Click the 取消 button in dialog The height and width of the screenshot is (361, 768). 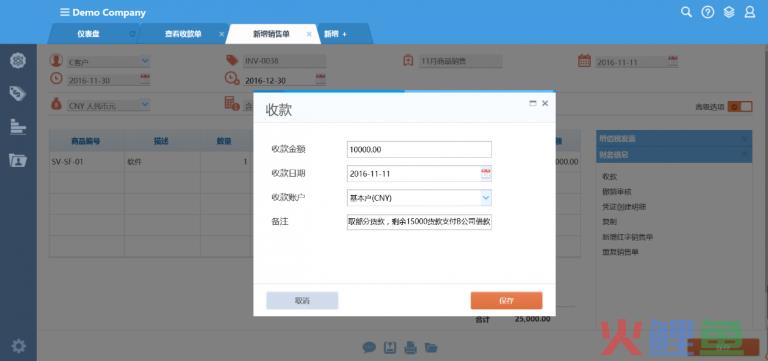(x=302, y=301)
